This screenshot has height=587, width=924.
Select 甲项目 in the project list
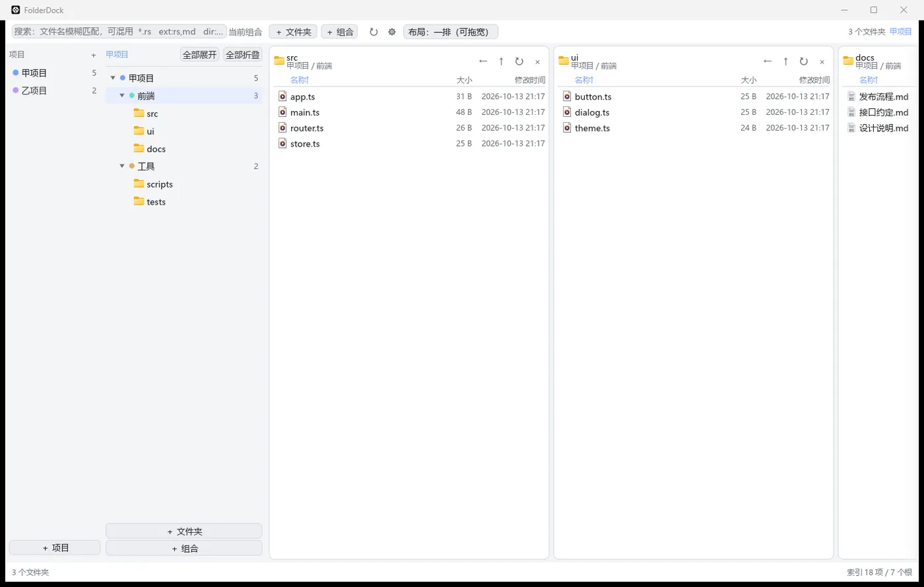(54, 73)
